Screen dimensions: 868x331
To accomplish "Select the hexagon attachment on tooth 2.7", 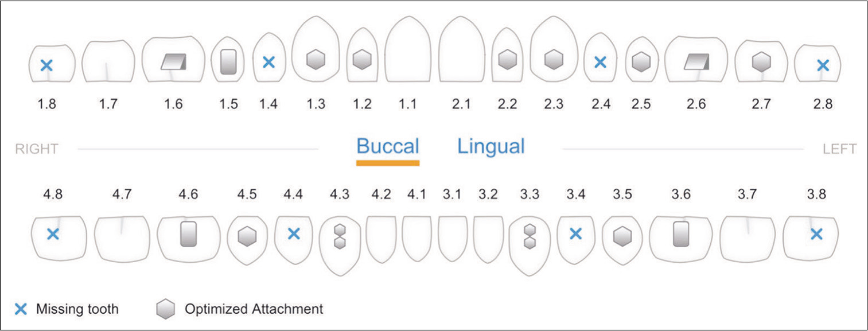I will pos(761,61).
